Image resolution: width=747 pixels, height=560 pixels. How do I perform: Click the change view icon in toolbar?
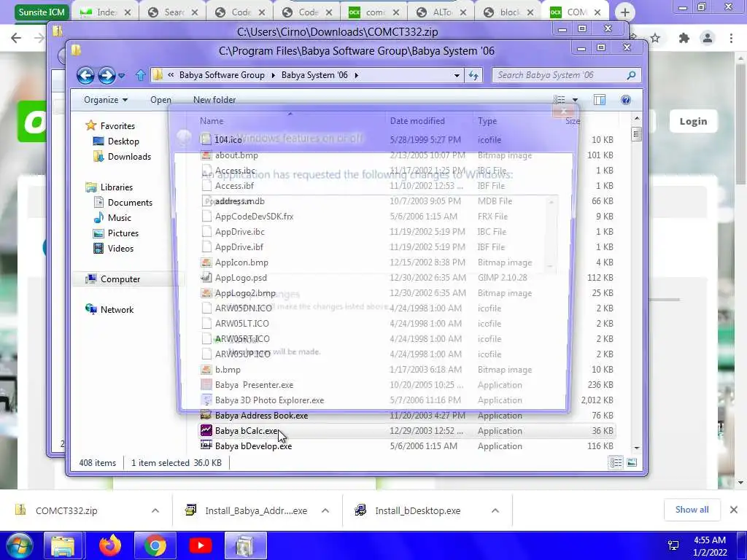[560, 99]
